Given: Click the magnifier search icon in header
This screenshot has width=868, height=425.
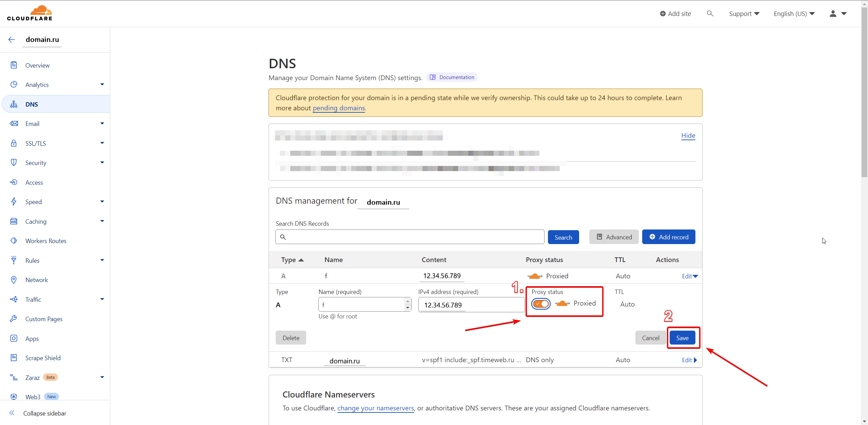Looking at the screenshot, I should click(x=710, y=14).
